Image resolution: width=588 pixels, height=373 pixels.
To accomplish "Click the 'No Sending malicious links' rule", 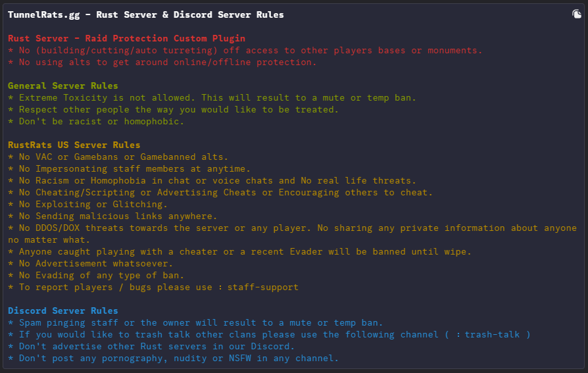I will pos(112,216).
